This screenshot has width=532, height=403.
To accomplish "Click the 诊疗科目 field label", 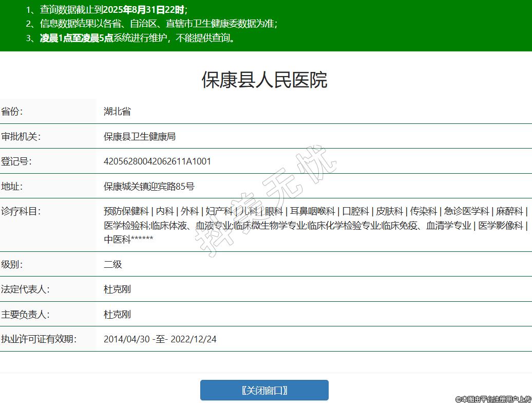I will tap(21, 211).
